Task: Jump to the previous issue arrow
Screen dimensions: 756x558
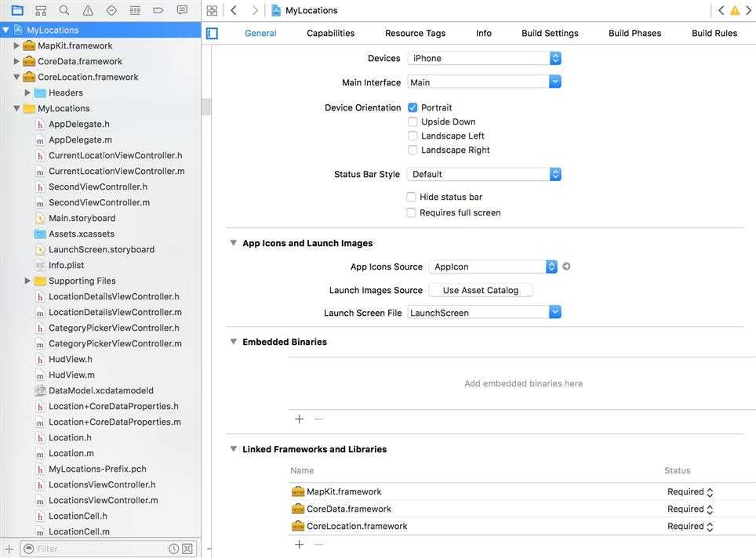Action: [721, 11]
